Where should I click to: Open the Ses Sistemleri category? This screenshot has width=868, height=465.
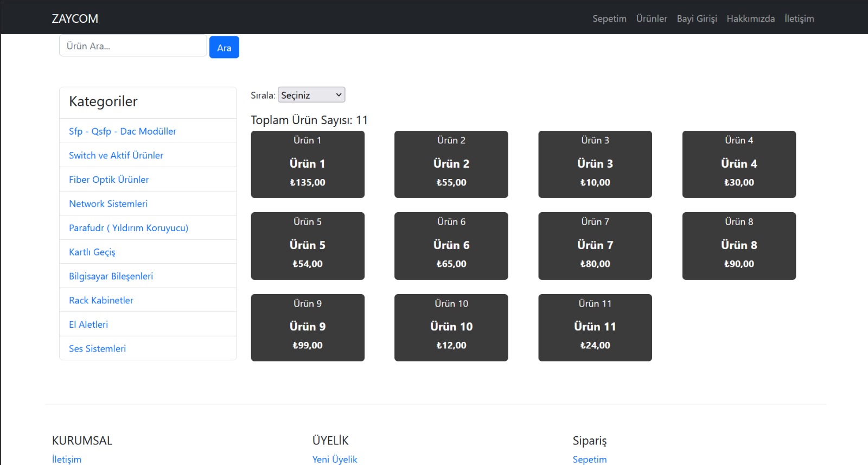pos(98,348)
